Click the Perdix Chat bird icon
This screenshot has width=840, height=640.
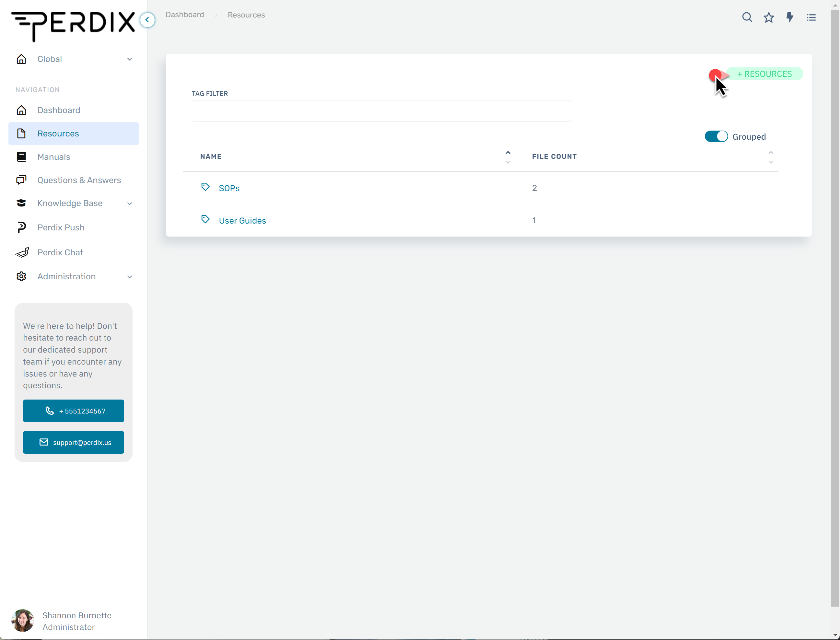[x=22, y=252]
